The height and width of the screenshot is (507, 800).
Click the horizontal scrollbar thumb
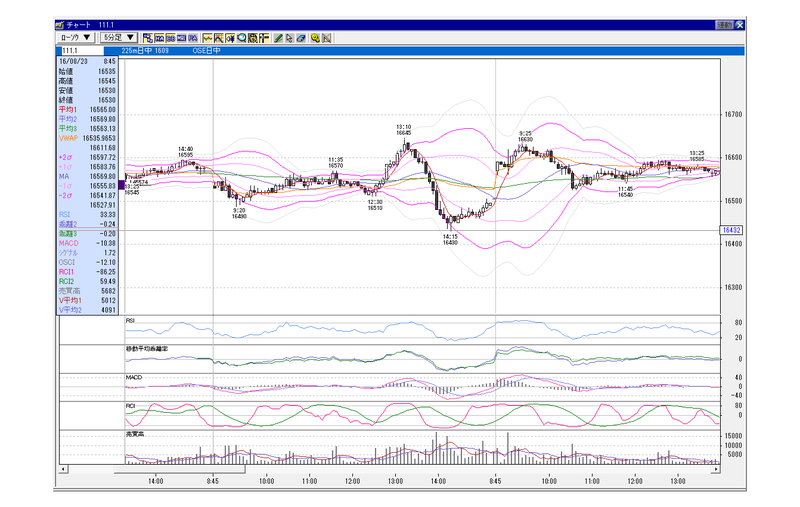pyautogui.click(x=179, y=469)
